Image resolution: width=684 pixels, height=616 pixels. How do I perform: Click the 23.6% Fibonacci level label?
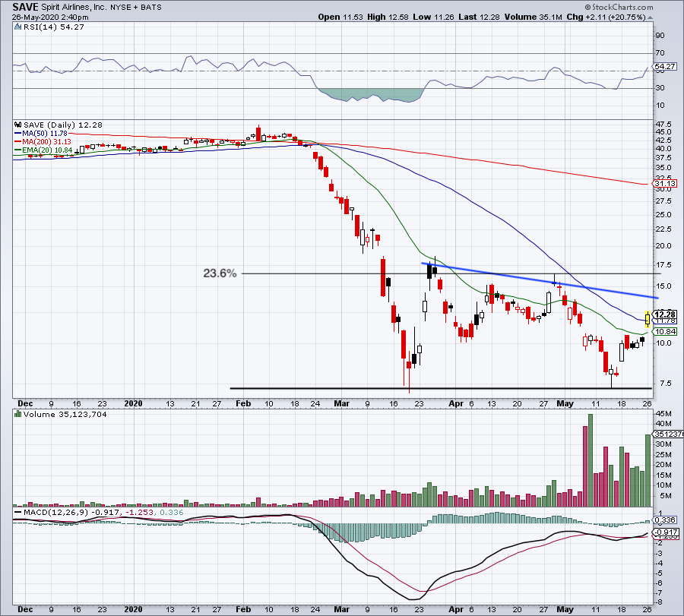[220, 273]
